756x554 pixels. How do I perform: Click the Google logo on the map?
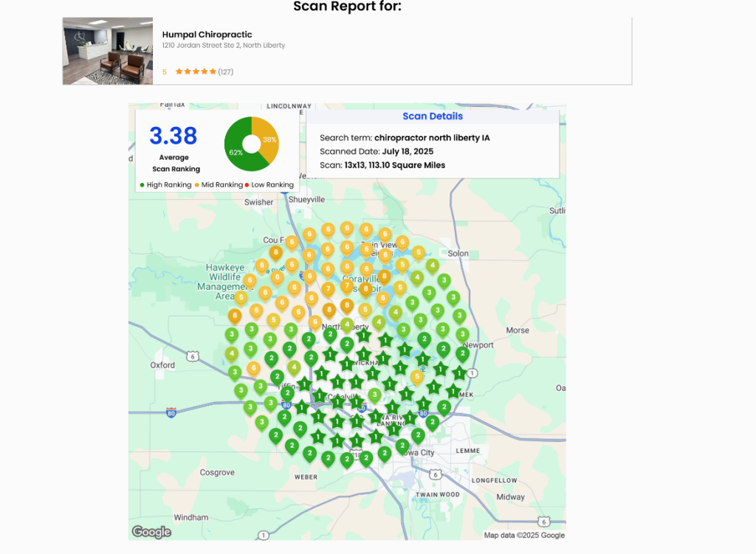[151, 532]
